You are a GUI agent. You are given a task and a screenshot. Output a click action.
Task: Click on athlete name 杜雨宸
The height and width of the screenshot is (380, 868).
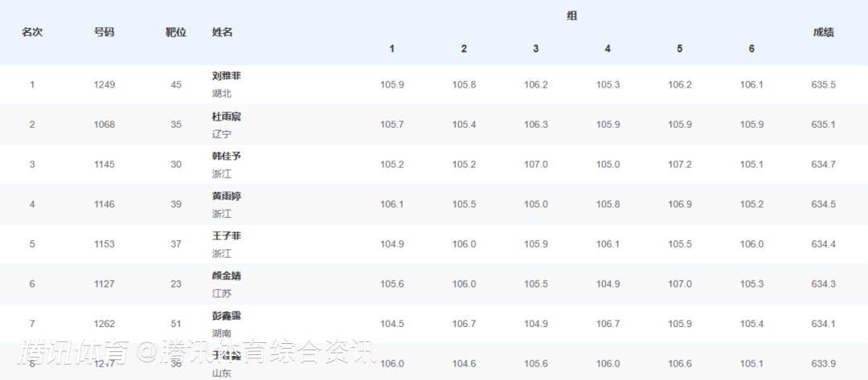point(227,116)
